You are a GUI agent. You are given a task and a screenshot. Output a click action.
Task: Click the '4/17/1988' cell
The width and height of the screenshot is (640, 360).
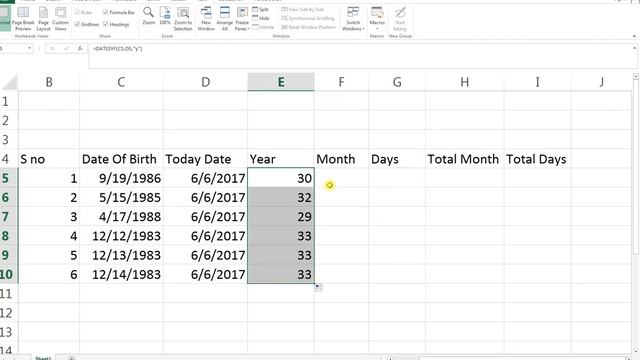pyautogui.click(x=121, y=216)
